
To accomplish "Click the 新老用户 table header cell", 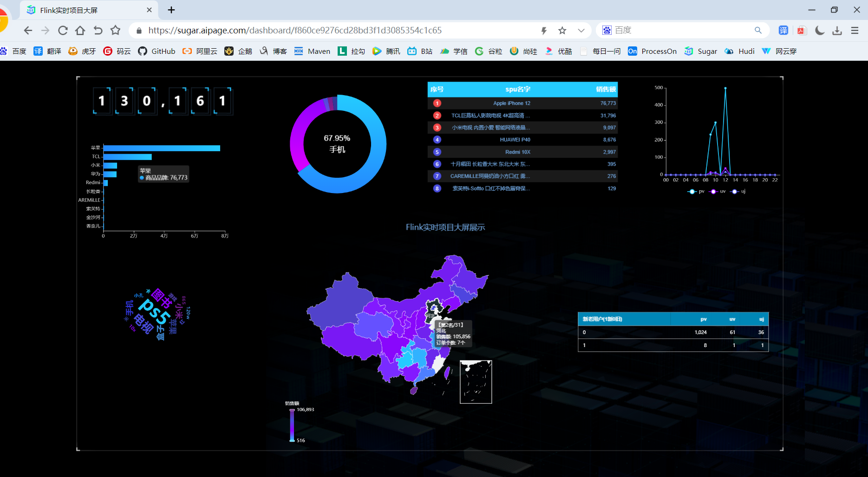I will 624,319.
